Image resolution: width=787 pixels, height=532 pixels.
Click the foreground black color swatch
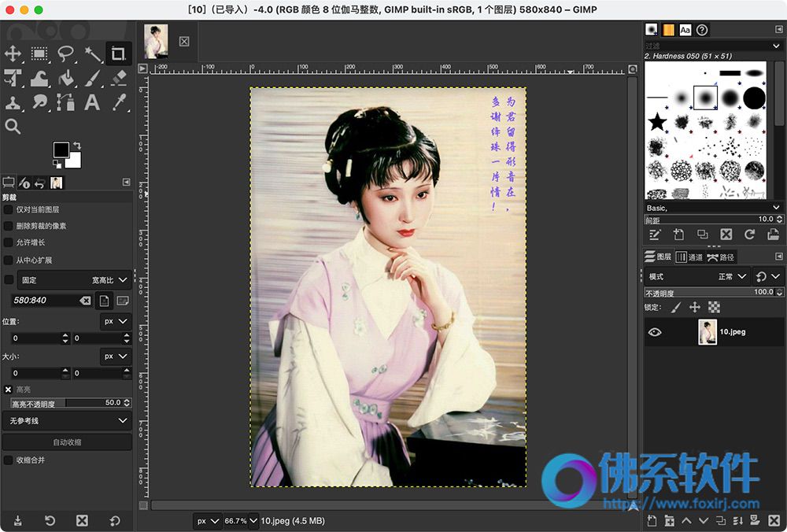point(61,150)
